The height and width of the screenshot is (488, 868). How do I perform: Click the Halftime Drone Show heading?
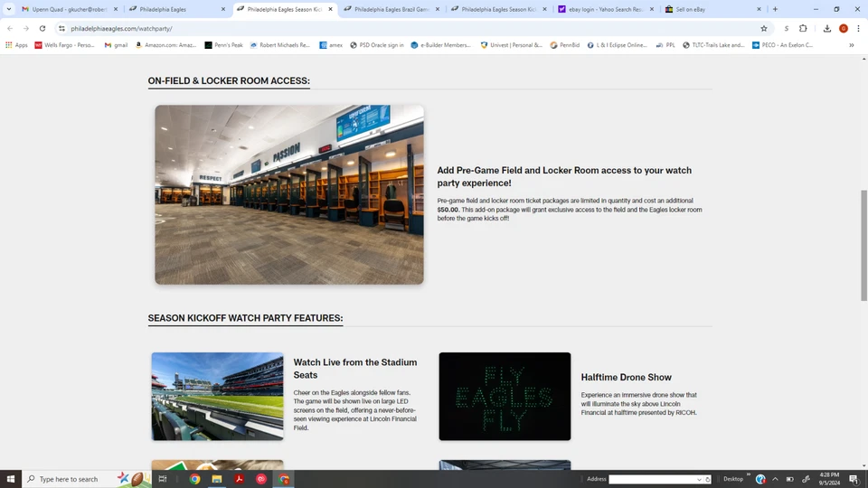(x=626, y=378)
